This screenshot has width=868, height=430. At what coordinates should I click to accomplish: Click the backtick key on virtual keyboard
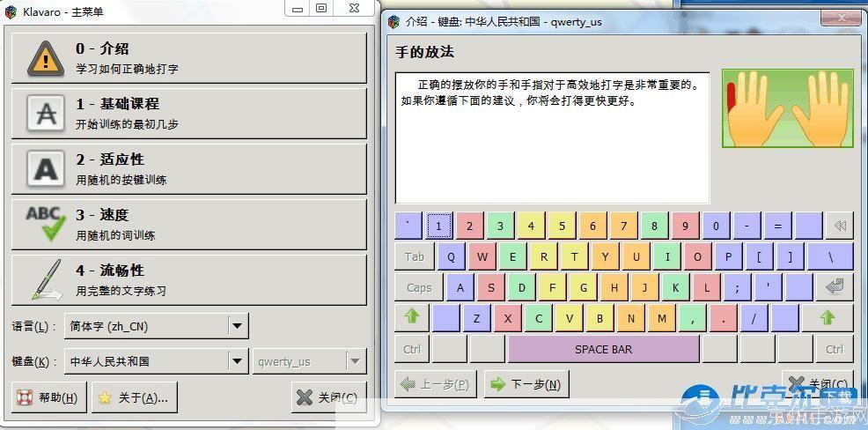click(x=408, y=226)
